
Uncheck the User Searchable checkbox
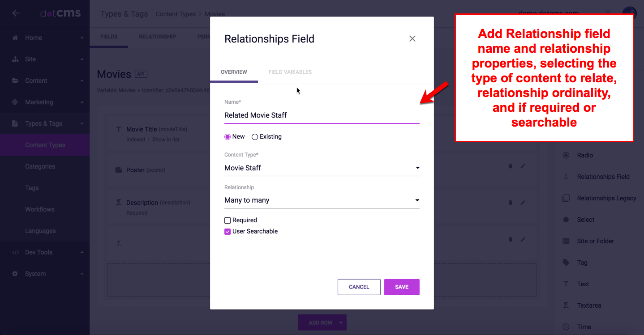pyautogui.click(x=228, y=232)
